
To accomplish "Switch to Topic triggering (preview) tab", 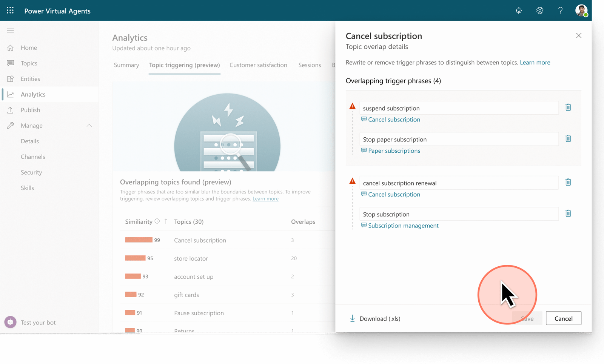I will [x=184, y=65].
